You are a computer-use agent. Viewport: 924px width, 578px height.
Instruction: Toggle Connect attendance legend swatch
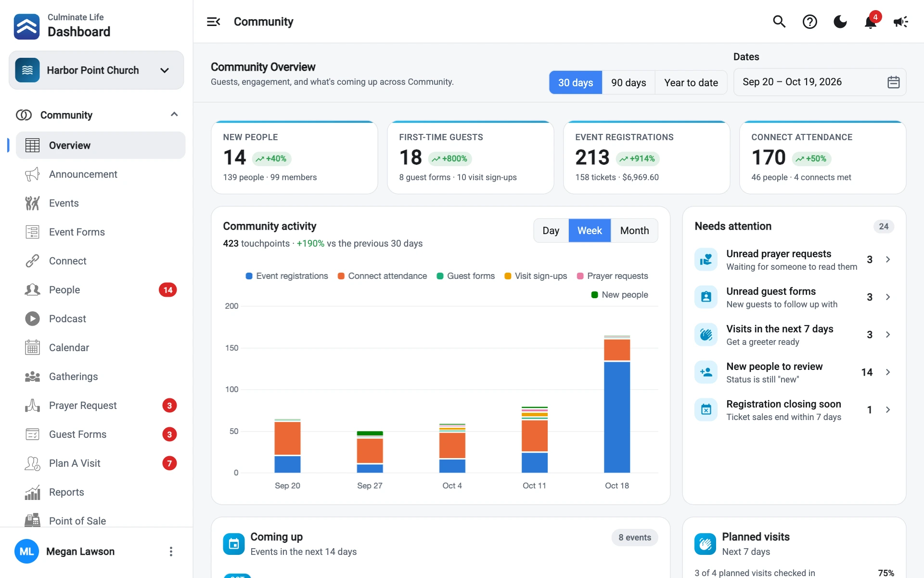pyautogui.click(x=341, y=276)
